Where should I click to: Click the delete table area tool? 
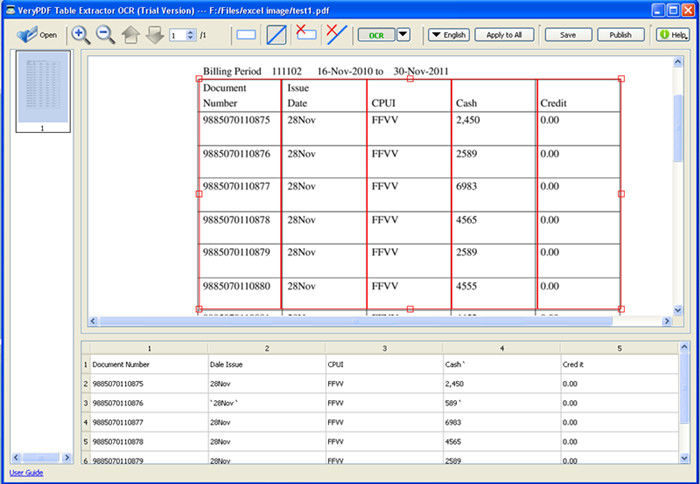[306, 35]
